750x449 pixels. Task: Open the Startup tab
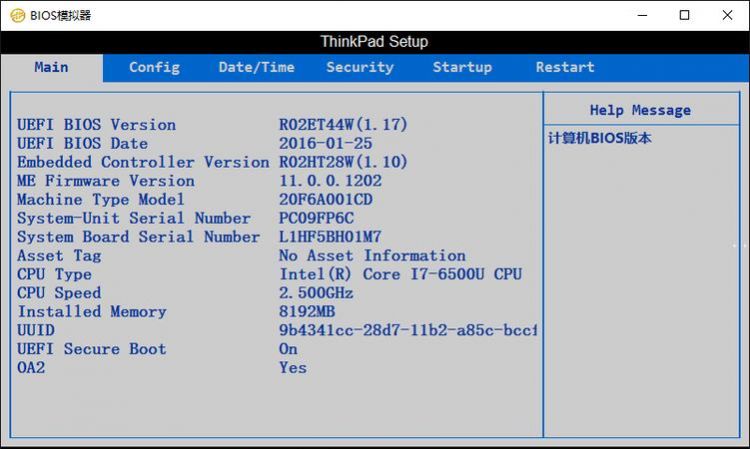point(462,67)
